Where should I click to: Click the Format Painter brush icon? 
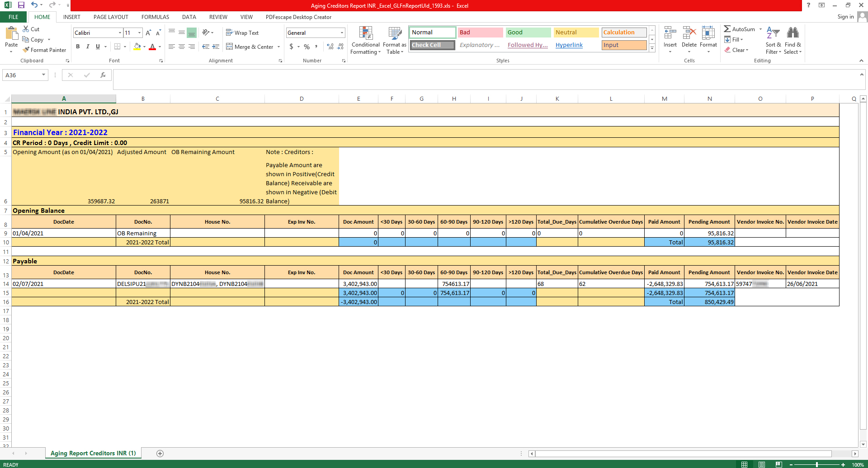click(26, 50)
